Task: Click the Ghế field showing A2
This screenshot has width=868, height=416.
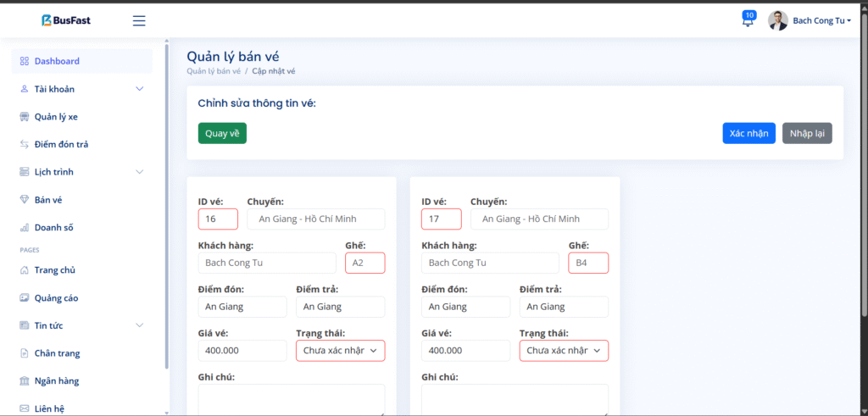Action: click(364, 263)
